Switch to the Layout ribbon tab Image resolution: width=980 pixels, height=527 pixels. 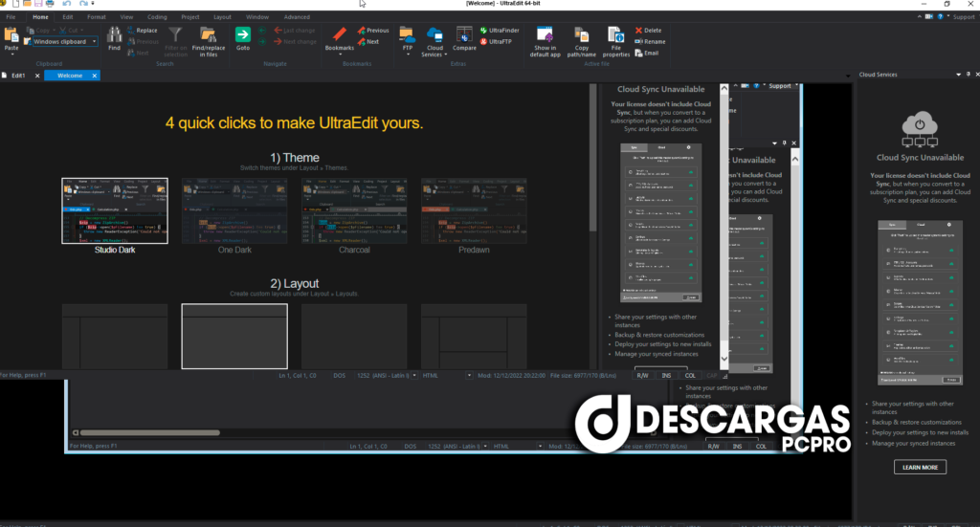[222, 17]
